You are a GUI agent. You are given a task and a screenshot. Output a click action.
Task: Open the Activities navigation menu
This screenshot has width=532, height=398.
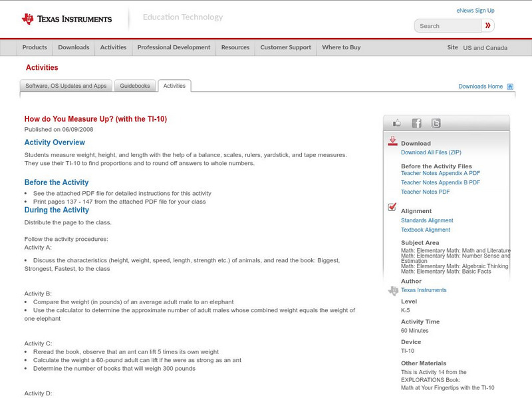[113, 47]
